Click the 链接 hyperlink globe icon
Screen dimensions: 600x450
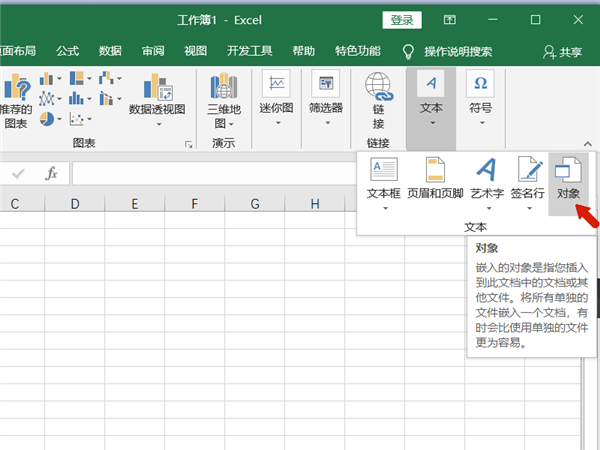378,101
